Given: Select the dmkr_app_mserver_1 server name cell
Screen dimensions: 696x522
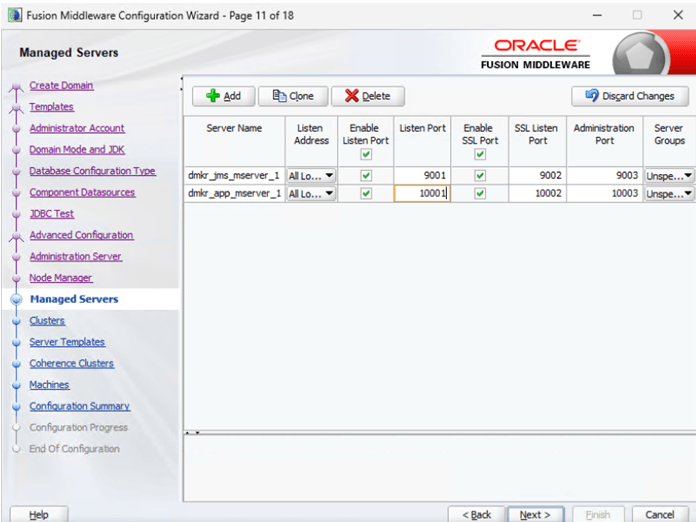Looking at the screenshot, I should pos(234,194).
